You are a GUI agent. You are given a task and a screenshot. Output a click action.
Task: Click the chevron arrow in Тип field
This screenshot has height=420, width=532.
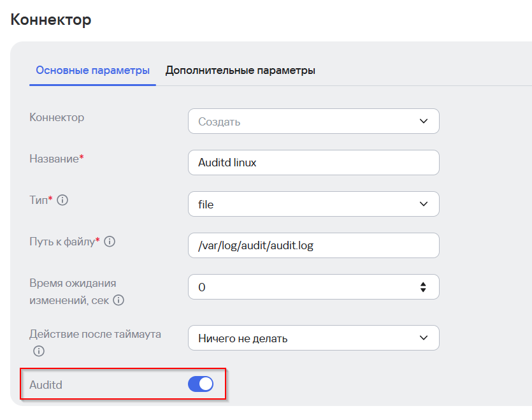point(424,204)
